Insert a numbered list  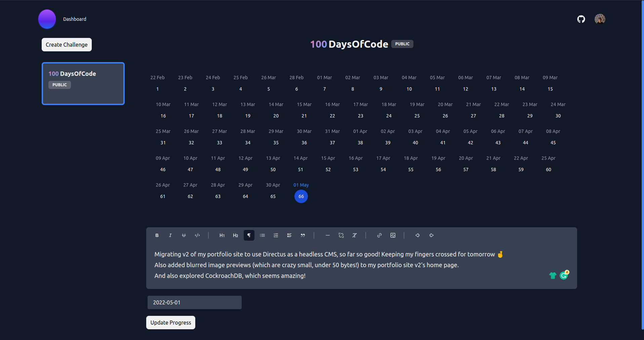coord(276,235)
